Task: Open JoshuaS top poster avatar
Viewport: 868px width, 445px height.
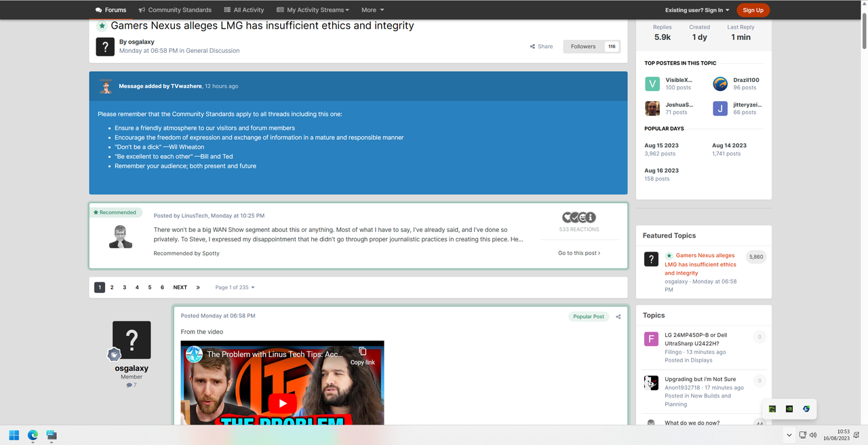Action: [652, 109]
